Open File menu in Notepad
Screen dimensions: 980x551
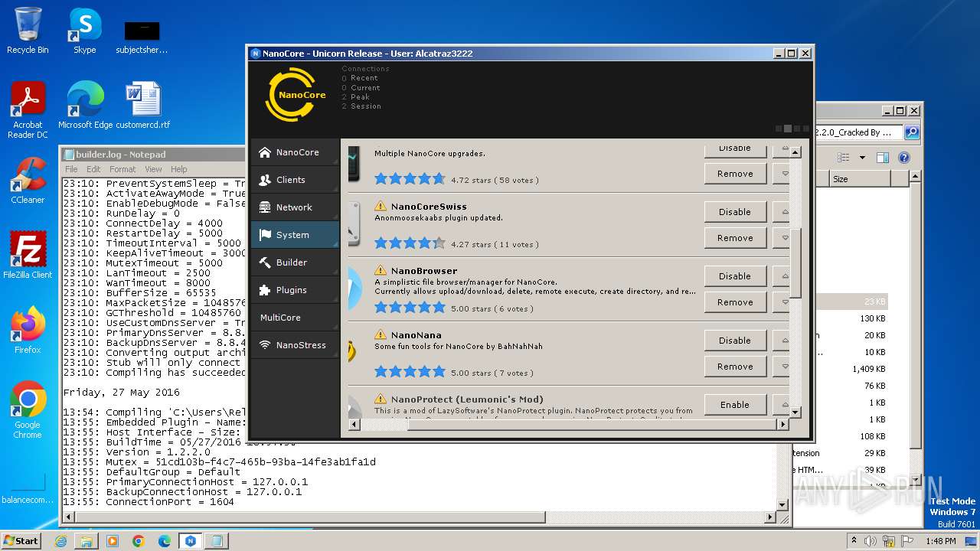click(71, 169)
